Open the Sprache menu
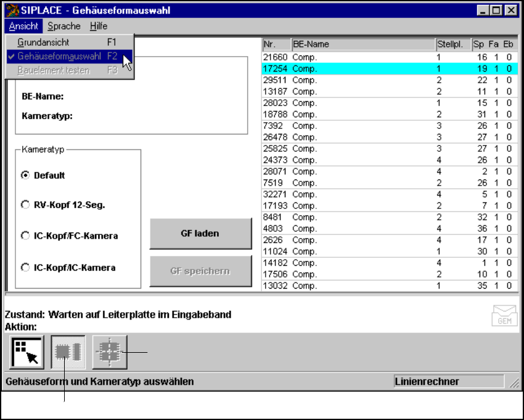 [x=64, y=26]
